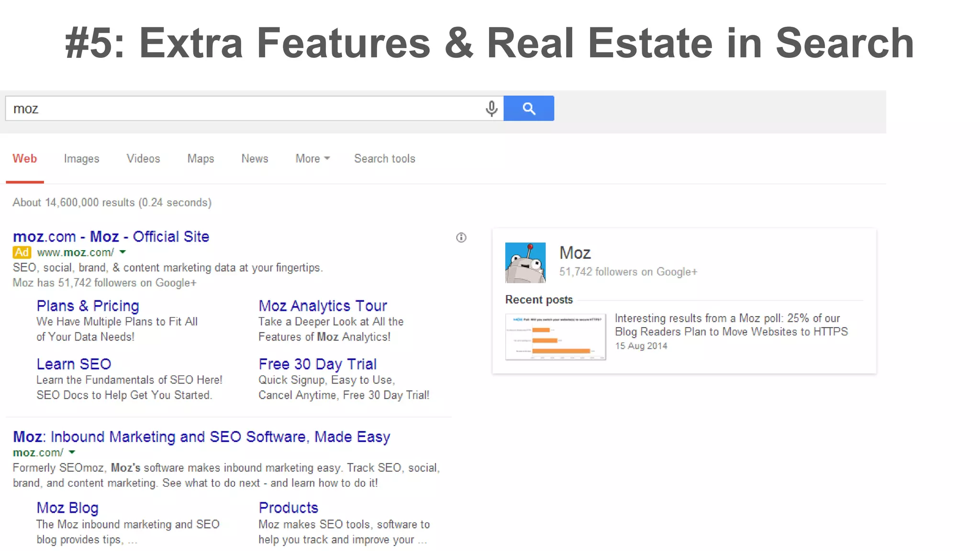Screen dimensions: 980x551
Task: Click the blue magnifier search button
Action: (x=529, y=108)
